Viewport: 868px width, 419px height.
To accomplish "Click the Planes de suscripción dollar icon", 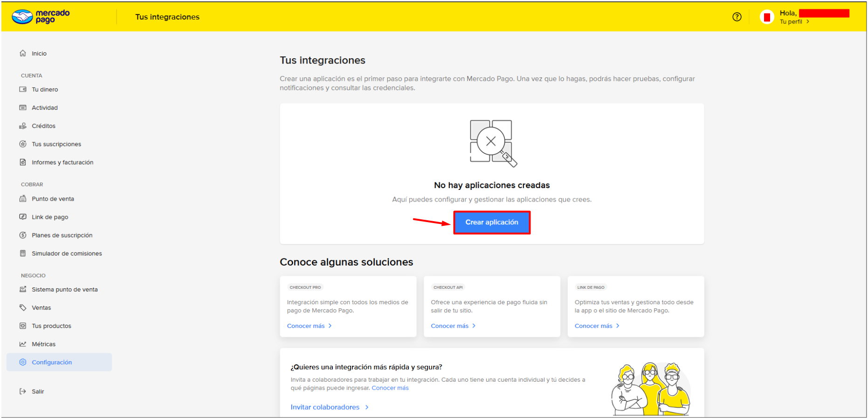I will 23,235.
